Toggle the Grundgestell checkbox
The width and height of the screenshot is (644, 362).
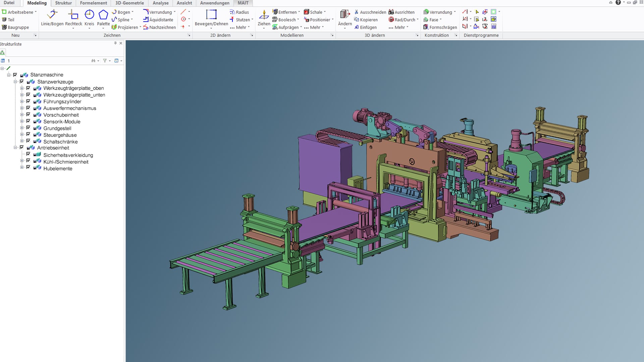(x=28, y=128)
